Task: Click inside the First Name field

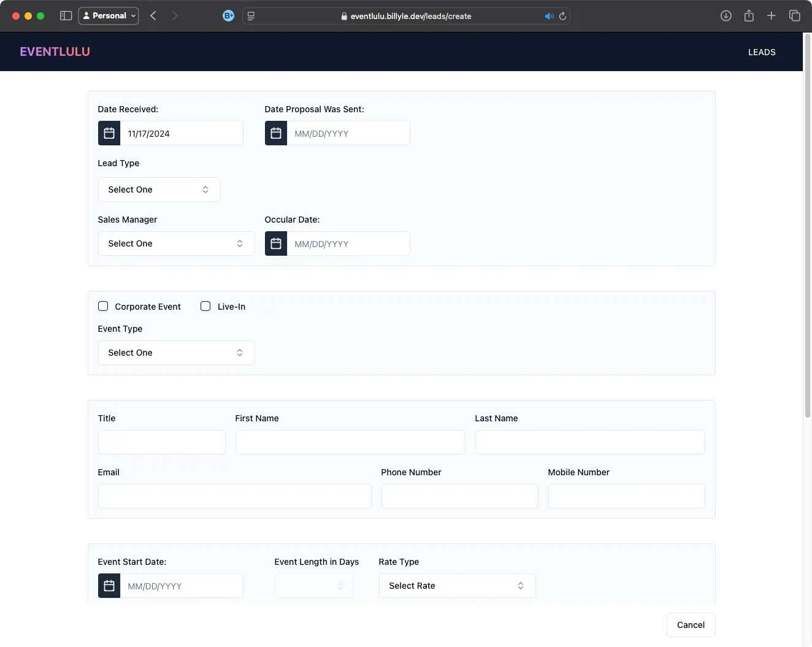Action: (x=350, y=442)
